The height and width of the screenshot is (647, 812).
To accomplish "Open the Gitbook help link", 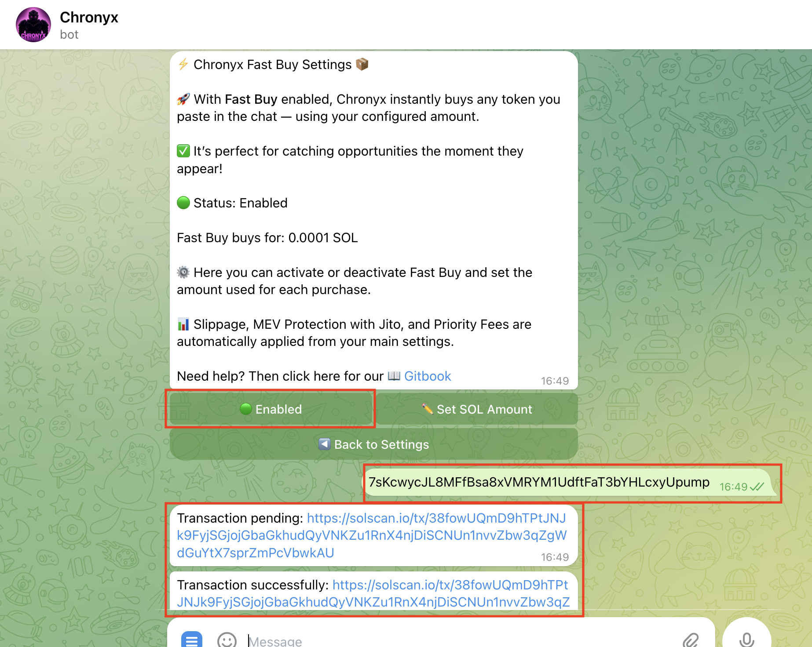I will click(x=428, y=376).
